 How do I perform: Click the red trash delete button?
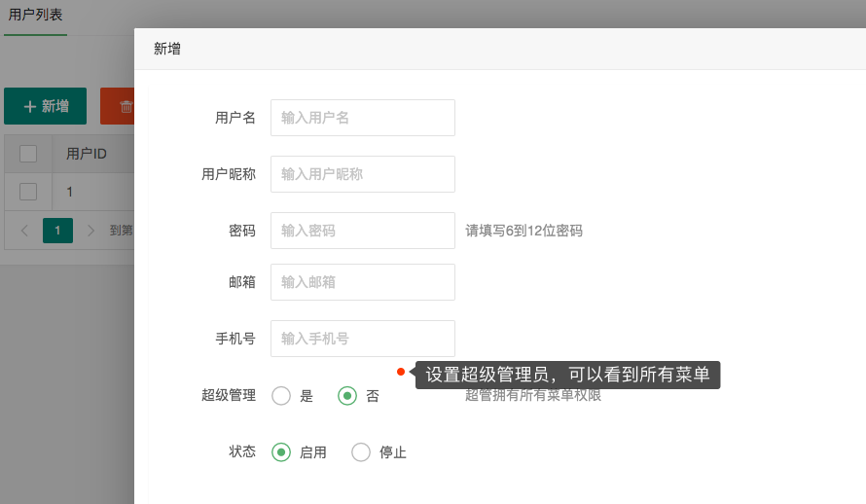118,106
